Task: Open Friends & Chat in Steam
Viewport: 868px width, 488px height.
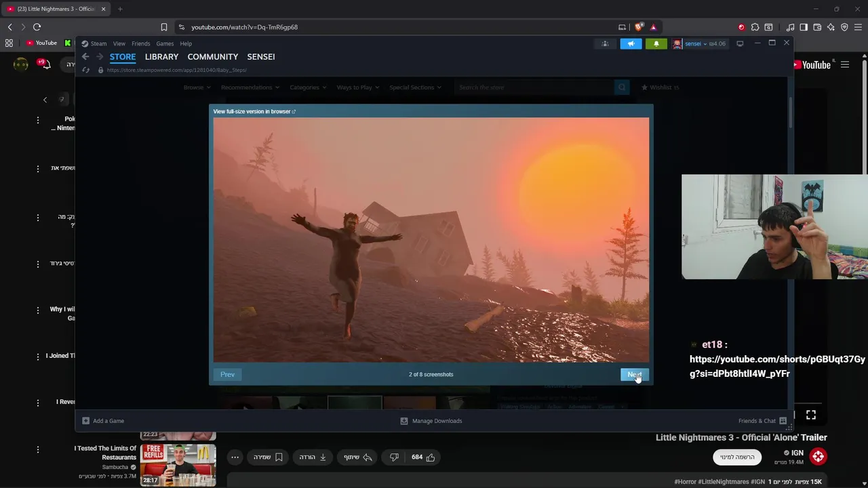Action: click(762, 421)
